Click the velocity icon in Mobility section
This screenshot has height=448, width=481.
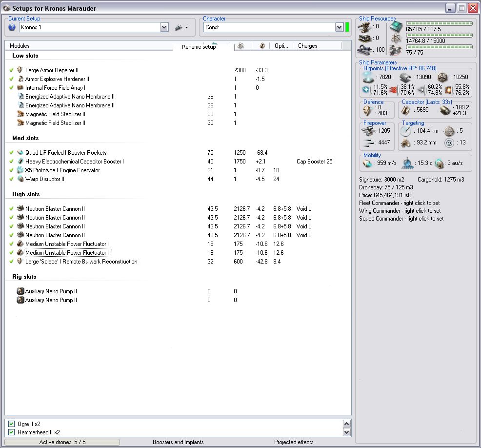click(368, 163)
